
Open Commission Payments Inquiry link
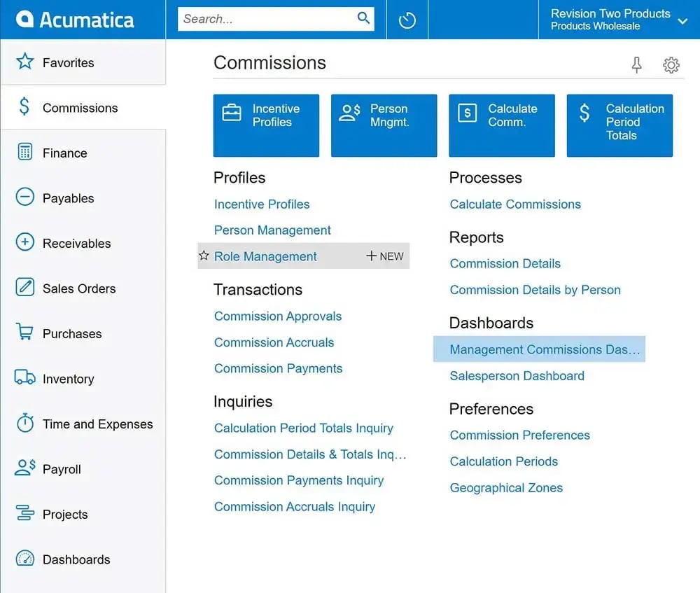pos(299,480)
